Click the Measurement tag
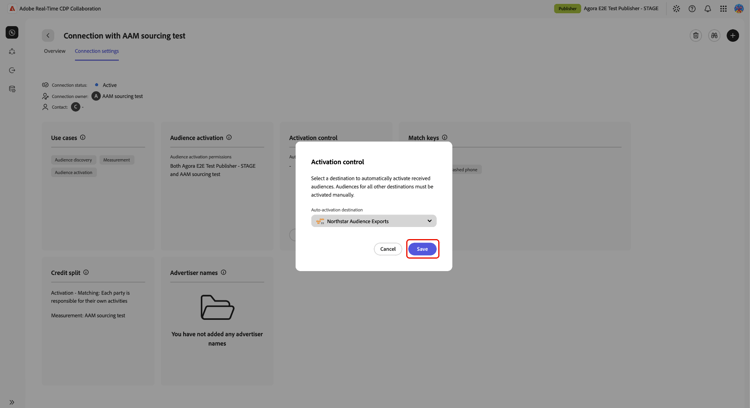The height and width of the screenshot is (408, 750). [x=117, y=160]
